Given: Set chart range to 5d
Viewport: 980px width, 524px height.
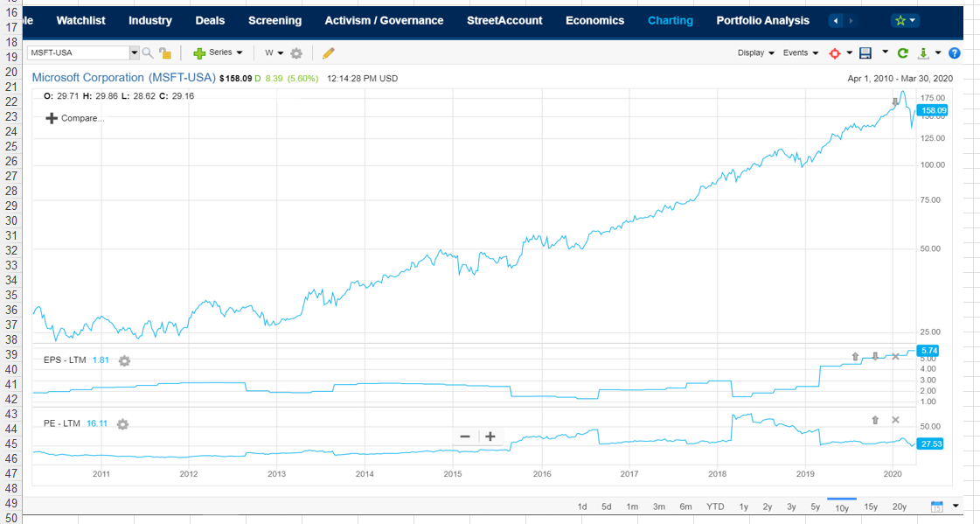Looking at the screenshot, I should (606, 507).
